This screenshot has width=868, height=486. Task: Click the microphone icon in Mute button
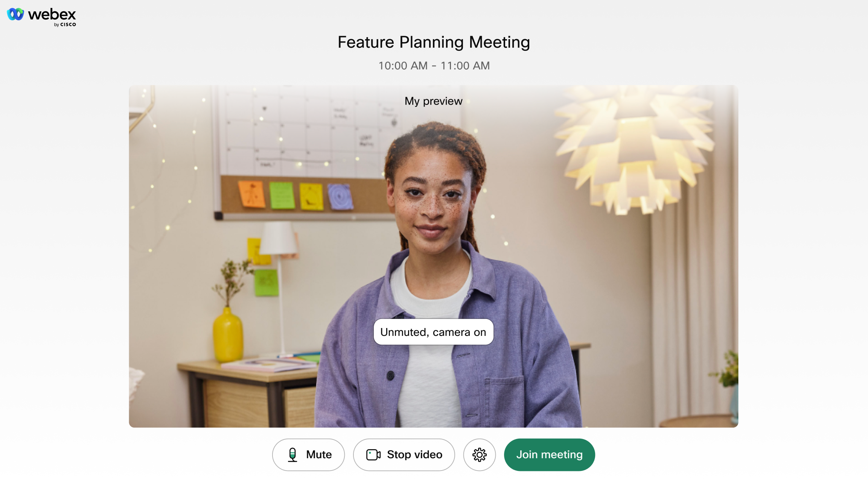pos(292,454)
